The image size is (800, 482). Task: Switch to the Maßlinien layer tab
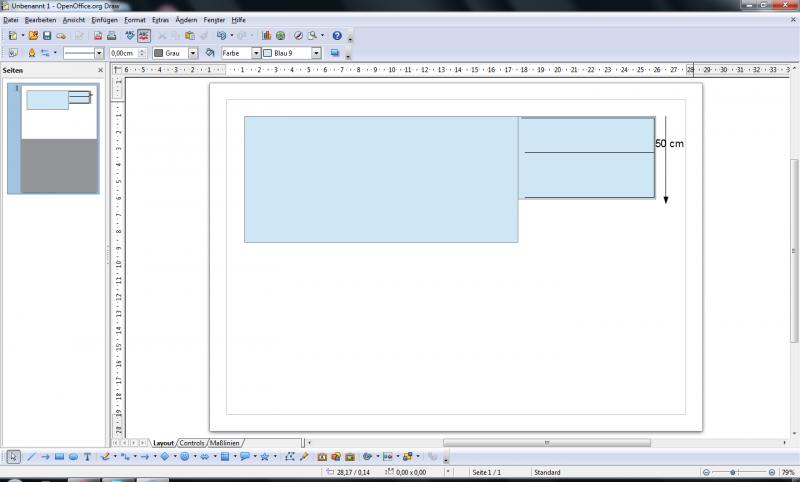[x=225, y=442]
